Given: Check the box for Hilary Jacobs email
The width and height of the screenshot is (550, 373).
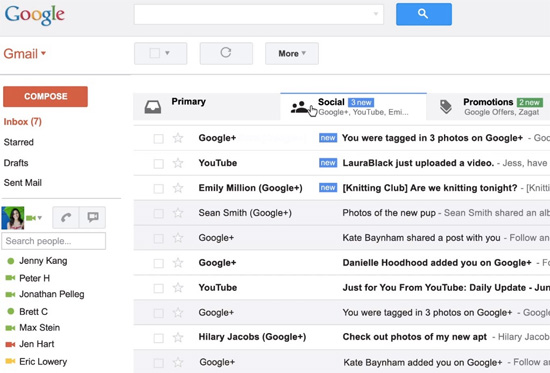Looking at the screenshot, I should point(159,338).
